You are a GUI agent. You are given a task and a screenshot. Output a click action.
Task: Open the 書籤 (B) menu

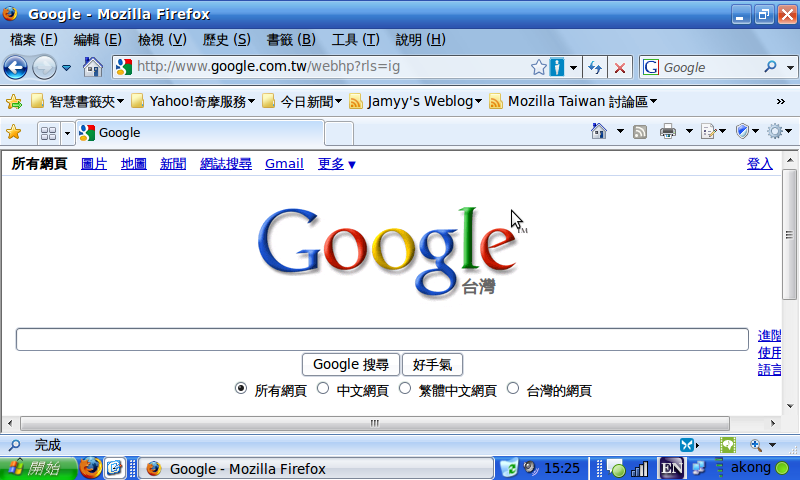(291, 40)
